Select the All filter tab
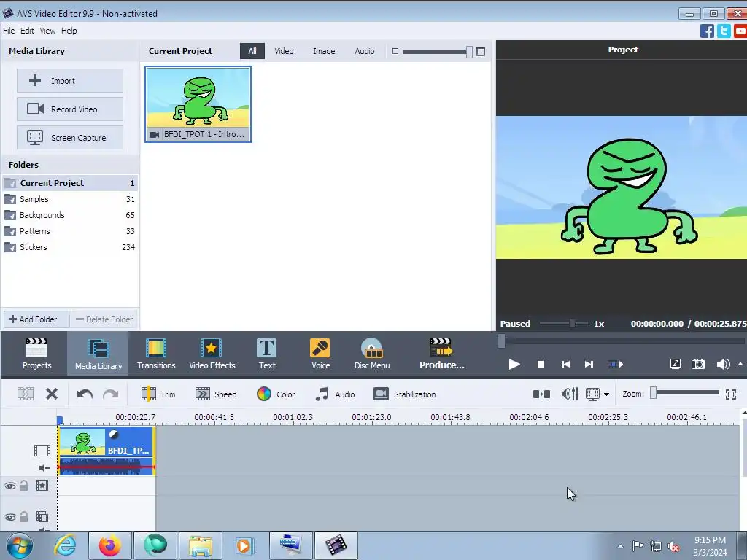 [252, 51]
